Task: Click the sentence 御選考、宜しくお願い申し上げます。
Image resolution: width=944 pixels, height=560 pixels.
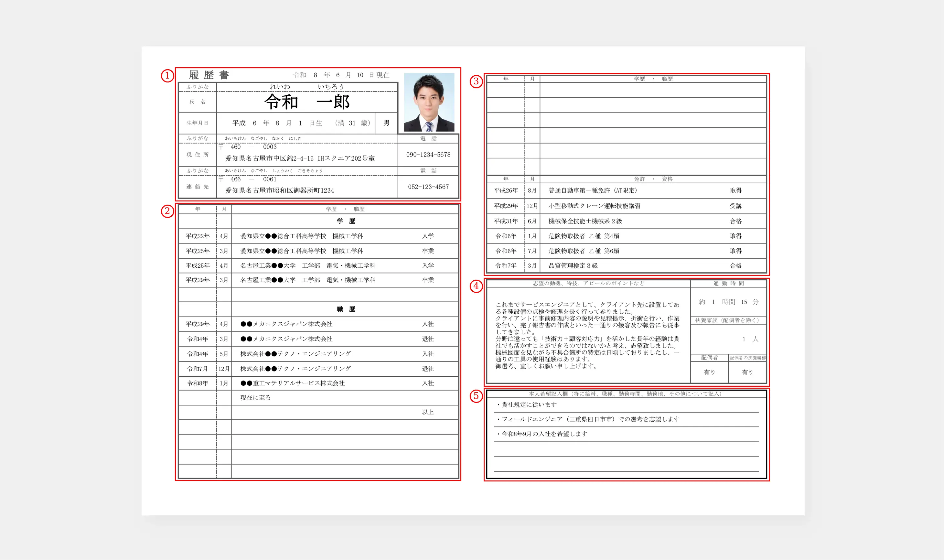Action: click(x=546, y=366)
